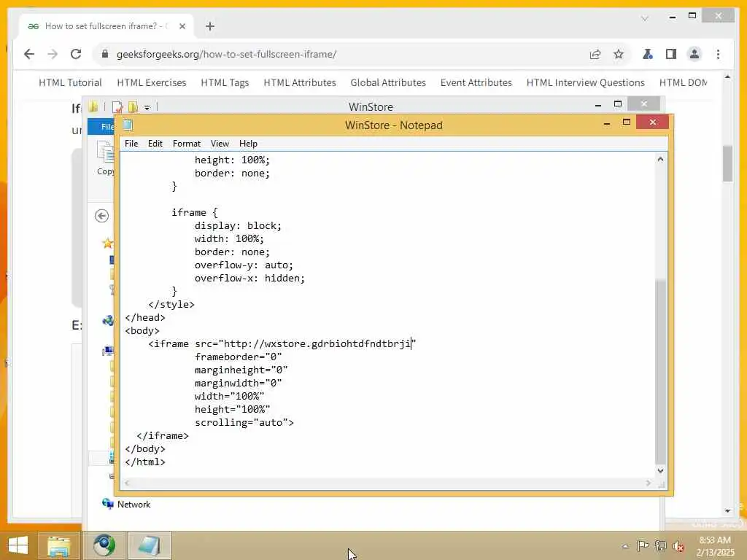
Task: Select Favorites star in Explorer sidebar
Action: (x=108, y=244)
